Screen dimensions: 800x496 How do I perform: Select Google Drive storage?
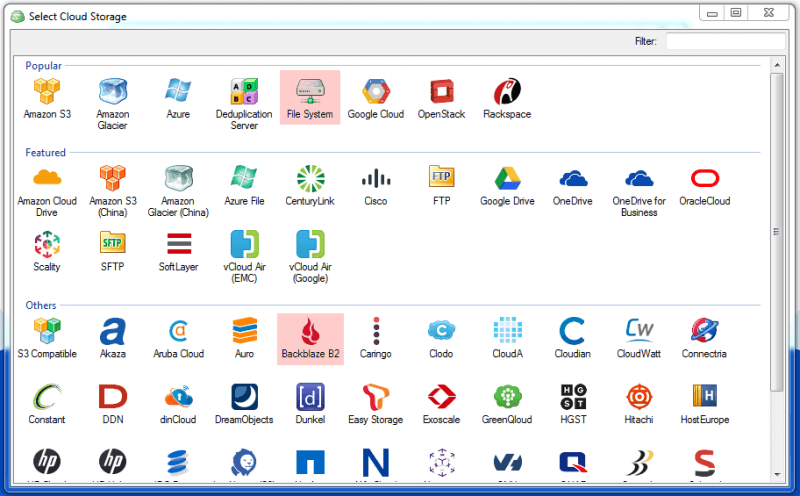[x=507, y=185]
